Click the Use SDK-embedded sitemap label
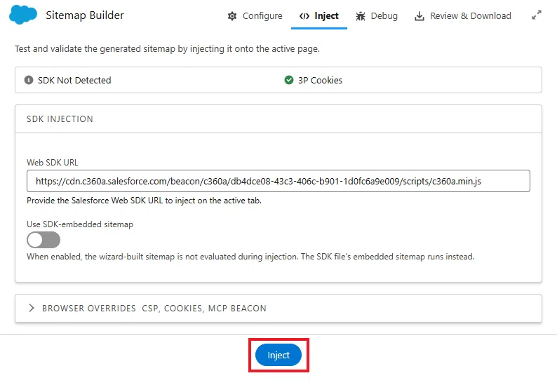Viewport: 557px width, 392px height. [80, 224]
